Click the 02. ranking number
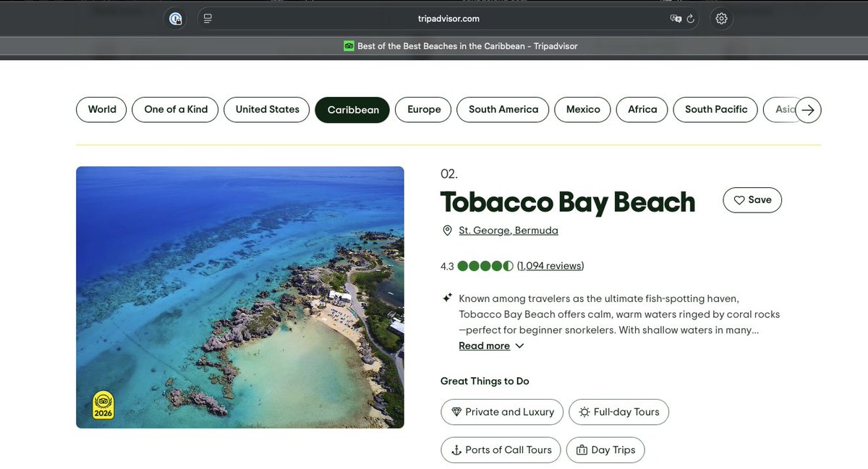 pos(449,173)
